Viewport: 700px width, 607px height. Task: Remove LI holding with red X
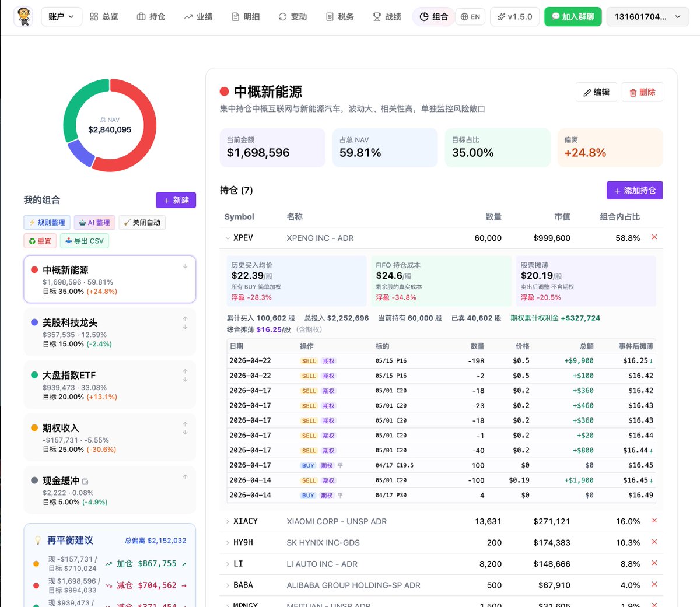(654, 563)
